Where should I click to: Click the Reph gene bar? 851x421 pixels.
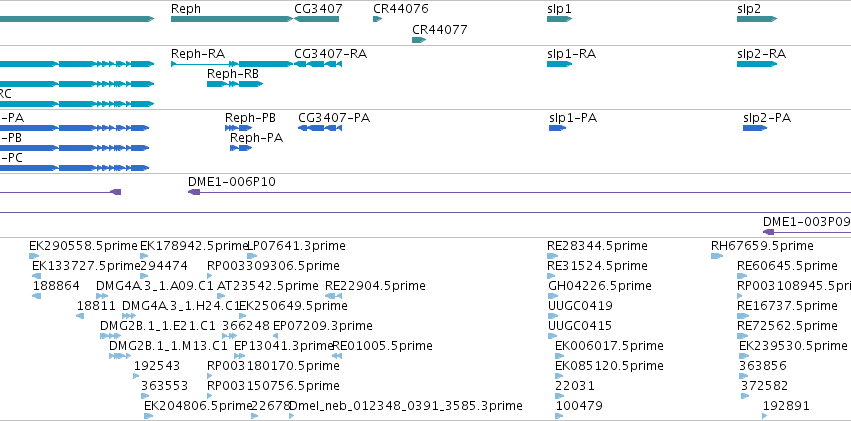coord(232,19)
